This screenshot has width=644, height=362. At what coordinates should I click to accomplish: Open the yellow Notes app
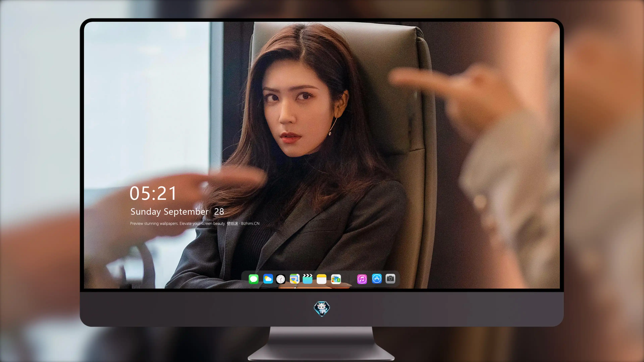pyautogui.click(x=321, y=279)
